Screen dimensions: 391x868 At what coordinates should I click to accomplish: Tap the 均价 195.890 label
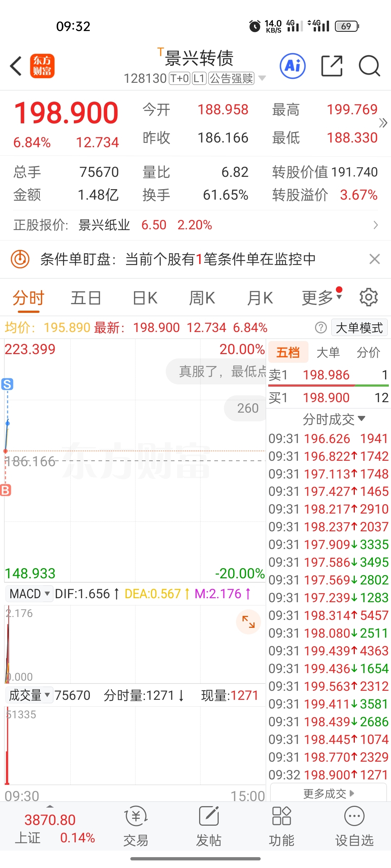[x=47, y=328]
